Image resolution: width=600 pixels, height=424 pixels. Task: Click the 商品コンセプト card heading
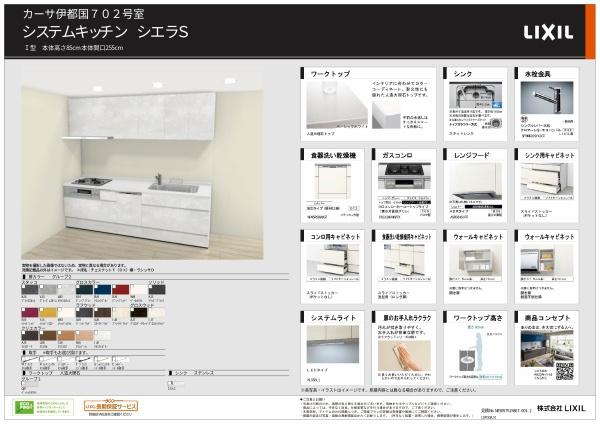548,318
